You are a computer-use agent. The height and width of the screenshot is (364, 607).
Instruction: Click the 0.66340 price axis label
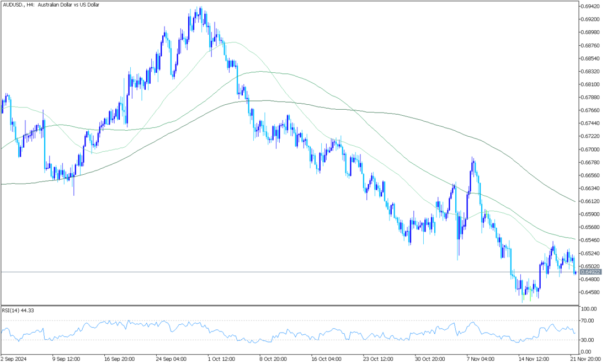click(x=590, y=189)
